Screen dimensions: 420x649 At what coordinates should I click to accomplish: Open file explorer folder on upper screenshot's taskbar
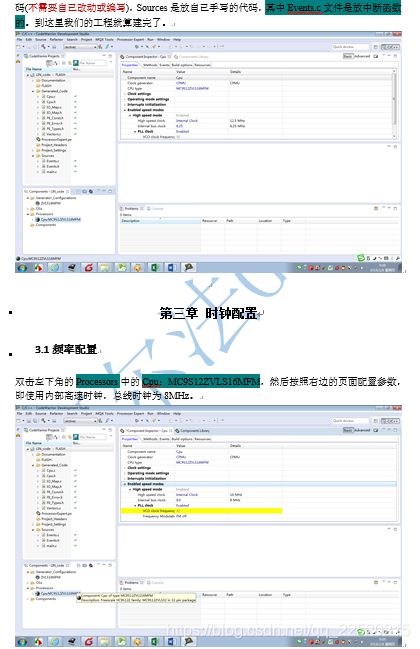(x=105, y=268)
